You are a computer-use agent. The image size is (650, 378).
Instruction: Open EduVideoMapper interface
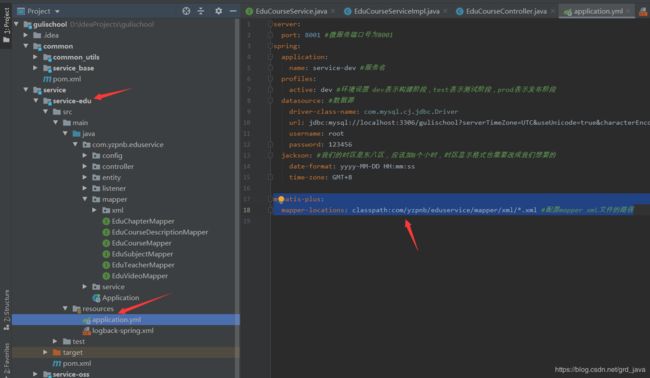135,276
